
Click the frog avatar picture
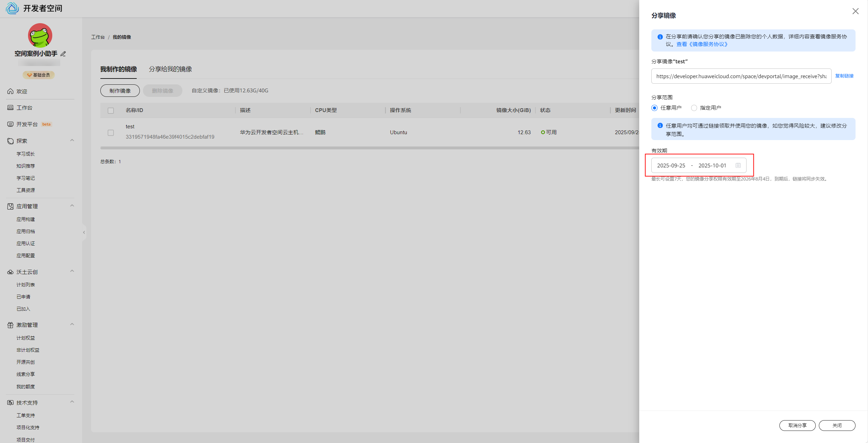point(40,35)
